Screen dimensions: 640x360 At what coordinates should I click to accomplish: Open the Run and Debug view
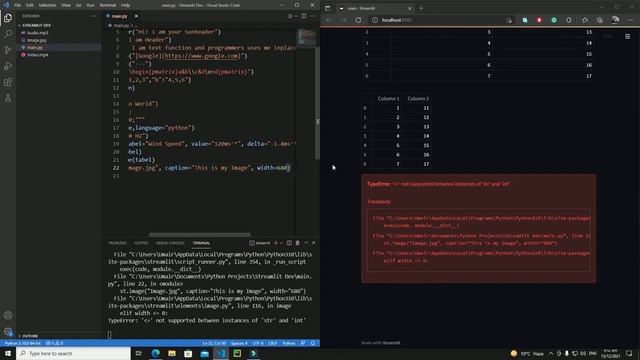click(8, 66)
